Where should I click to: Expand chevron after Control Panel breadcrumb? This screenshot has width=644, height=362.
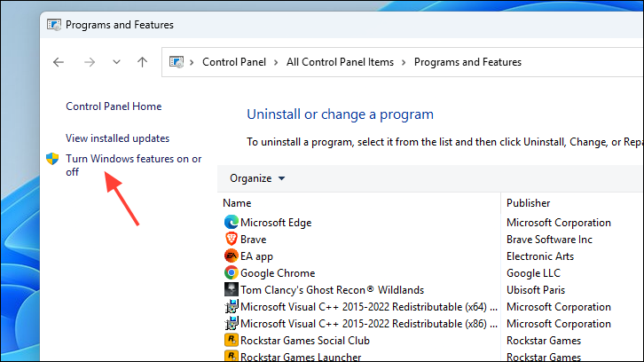(x=276, y=62)
